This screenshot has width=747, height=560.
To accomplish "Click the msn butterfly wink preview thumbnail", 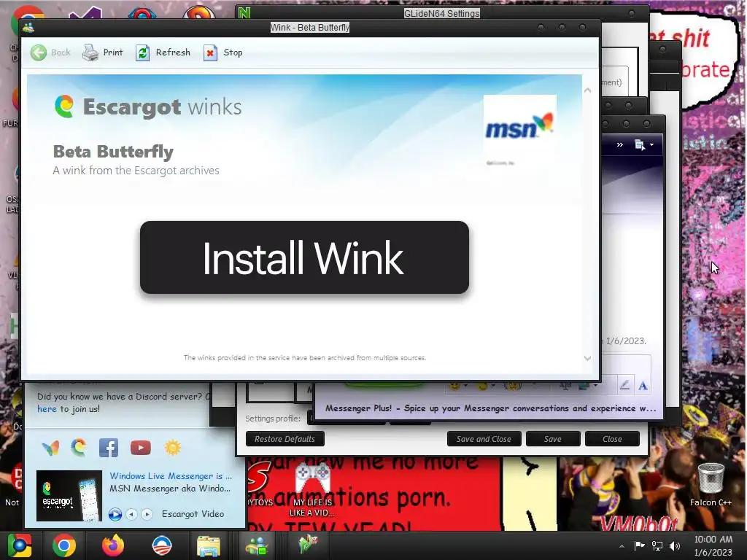I will (x=519, y=130).
